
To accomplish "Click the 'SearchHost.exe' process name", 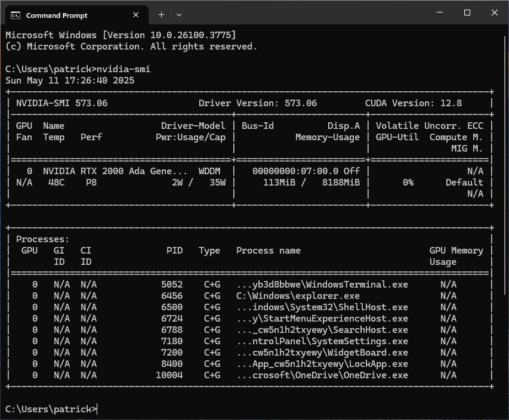I will tap(371, 330).
